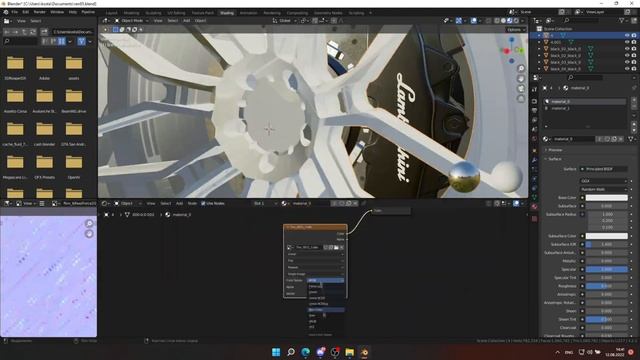Select black_02_black_0 in the outliner
Image resolution: width=640 pixels, height=360 pixels.
(565, 56)
